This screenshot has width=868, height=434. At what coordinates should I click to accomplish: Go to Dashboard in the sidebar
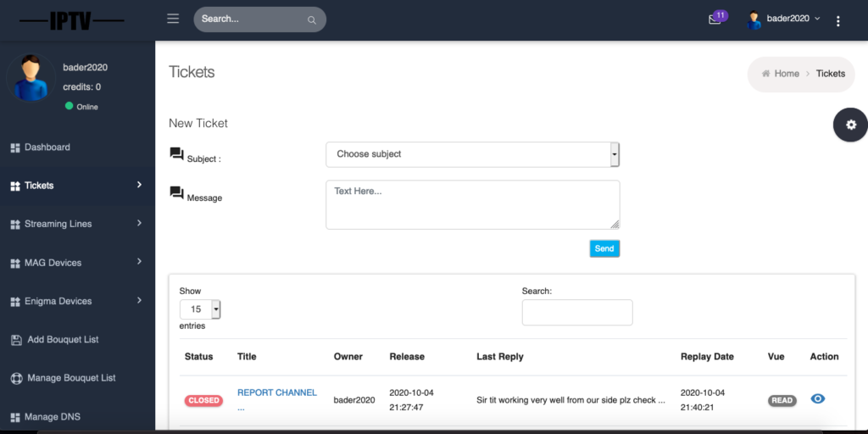click(x=47, y=147)
